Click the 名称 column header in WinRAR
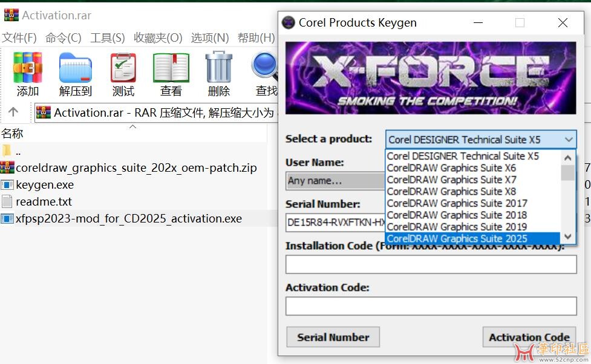The height and width of the screenshot is (364, 591). coord(12,134)
